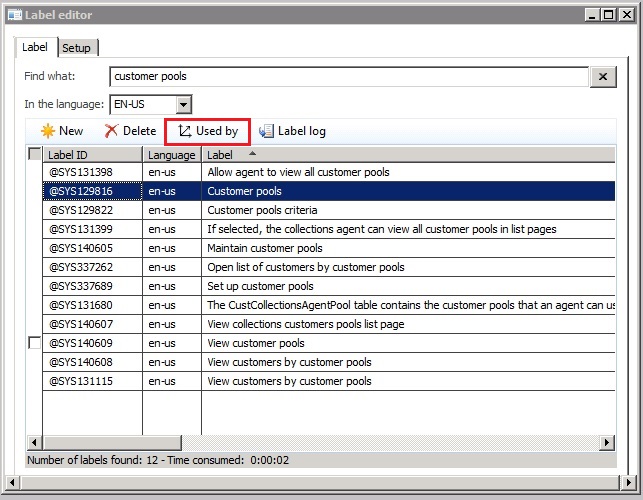Screen dimensions: 643x500
Task: Click the Label editor title bar icon
Action: [13, 14]
